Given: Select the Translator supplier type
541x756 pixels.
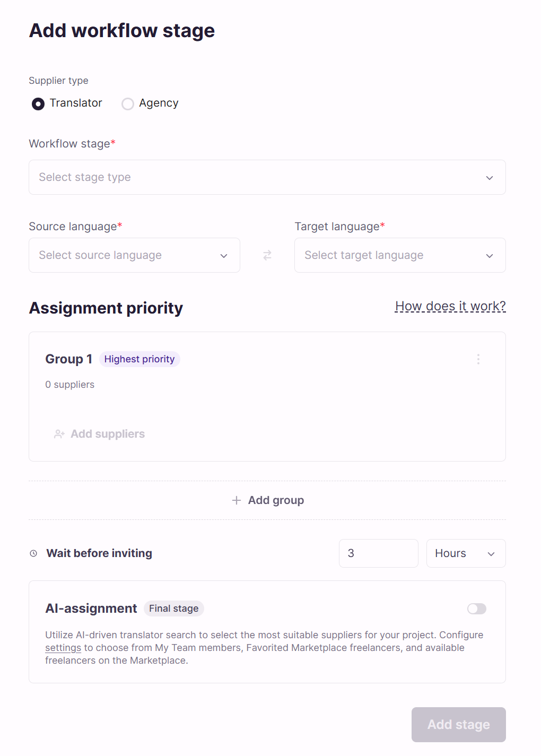Looking at the screenshot, I should tap(38, 103).
